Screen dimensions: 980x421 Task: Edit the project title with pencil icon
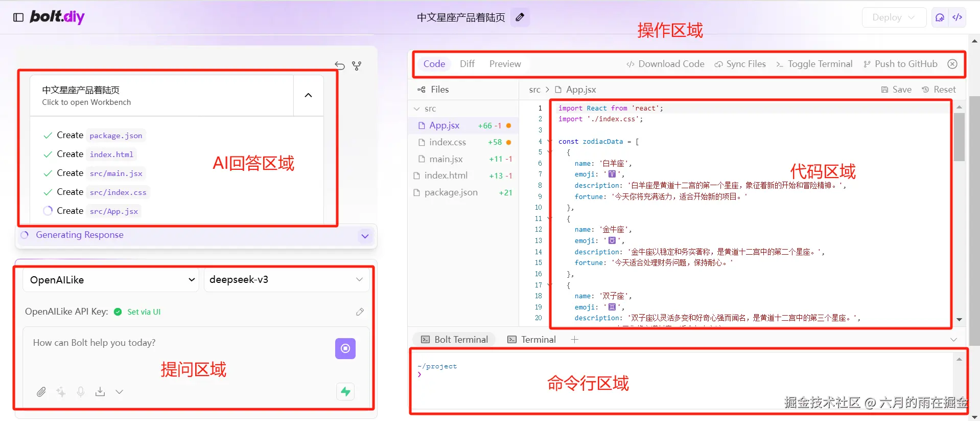pyautogui.click(x=520, y=17)
